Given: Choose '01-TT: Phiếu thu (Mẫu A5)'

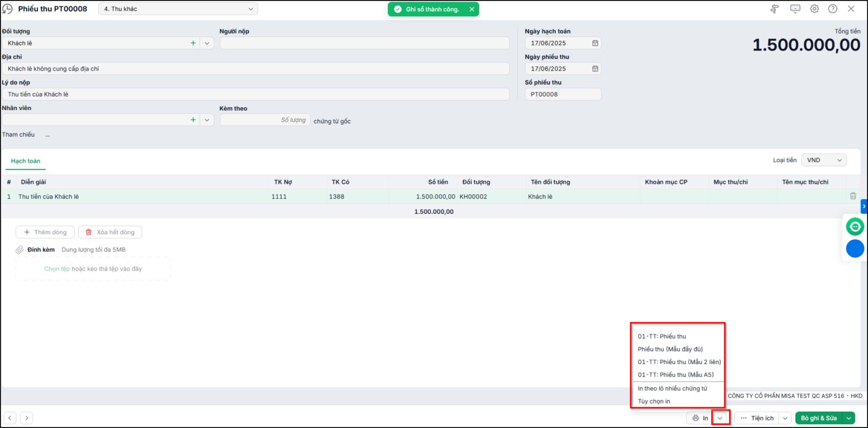Looking at the screenshot, I should tap(675, 375).
